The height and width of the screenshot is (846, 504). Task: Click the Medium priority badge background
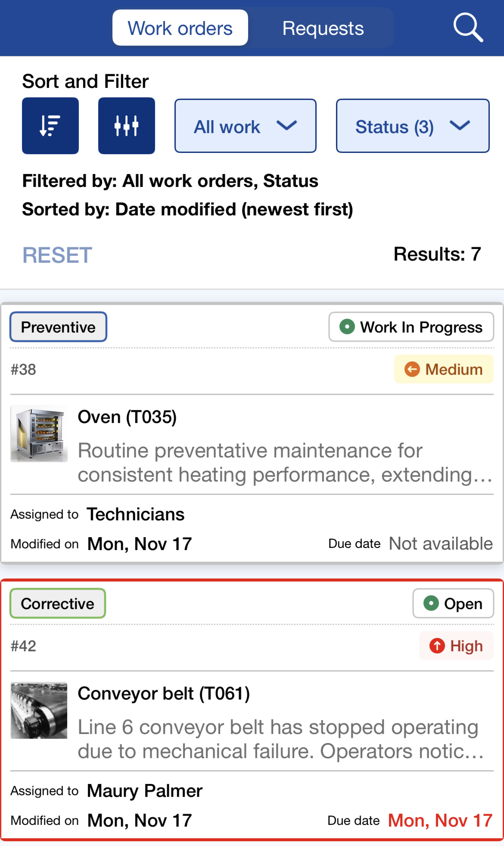pos(443,369)
